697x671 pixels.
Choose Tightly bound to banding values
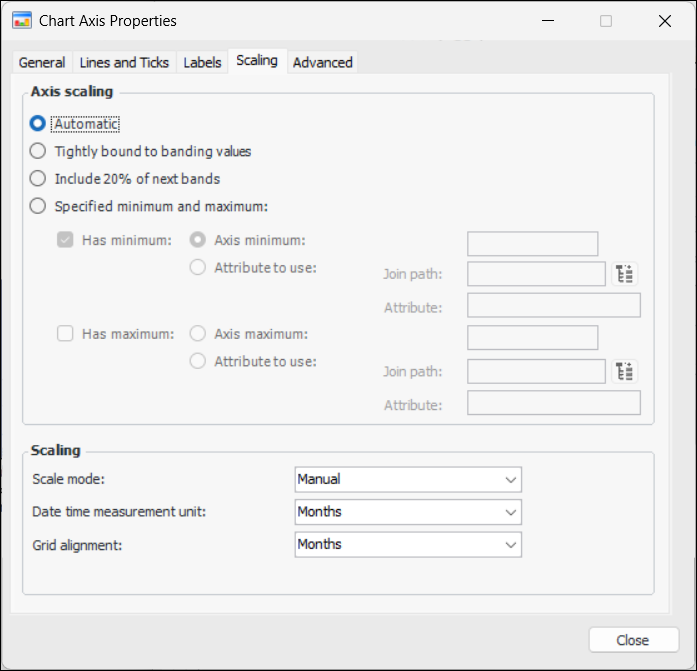[38, 151]
